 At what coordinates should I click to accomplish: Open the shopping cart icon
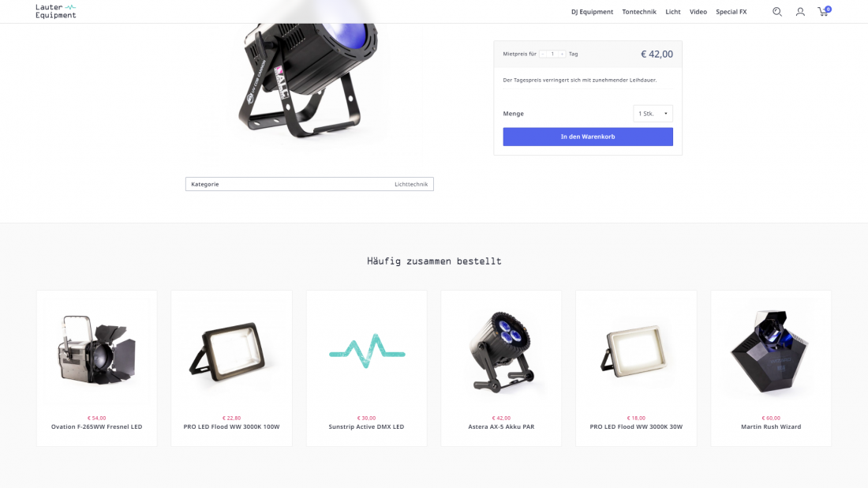tap(824, 12)
